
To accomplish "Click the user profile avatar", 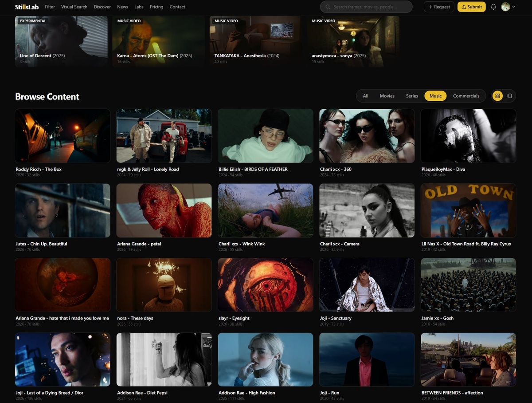I will [x=505, y=7].
